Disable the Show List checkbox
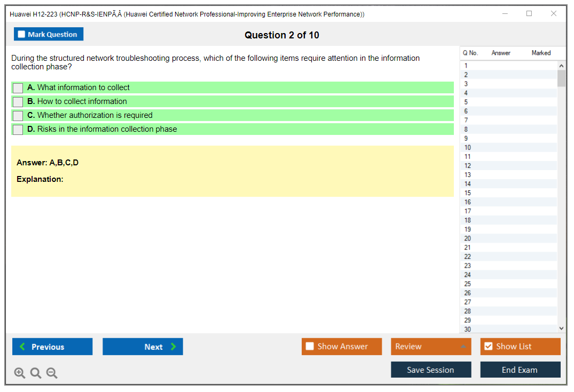574x392 pixels. click(489, 347)
